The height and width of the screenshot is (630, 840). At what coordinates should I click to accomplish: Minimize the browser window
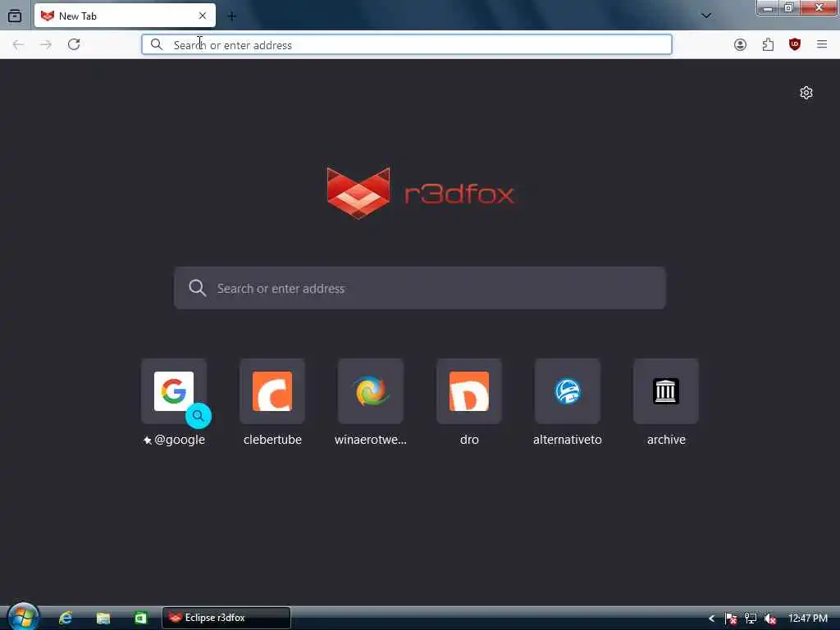(x=768, y=8)
